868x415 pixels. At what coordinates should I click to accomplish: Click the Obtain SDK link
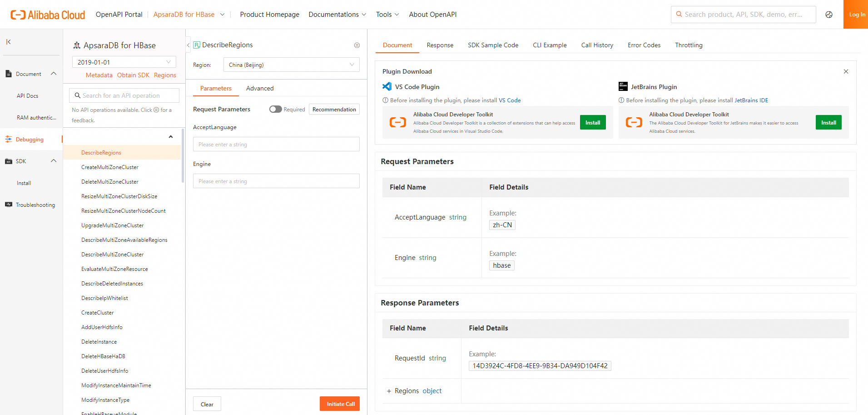133,75
